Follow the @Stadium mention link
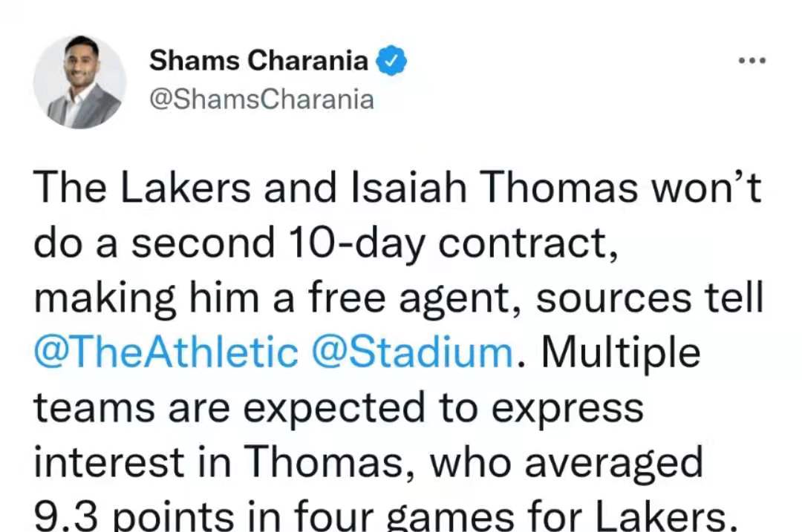 412,352
